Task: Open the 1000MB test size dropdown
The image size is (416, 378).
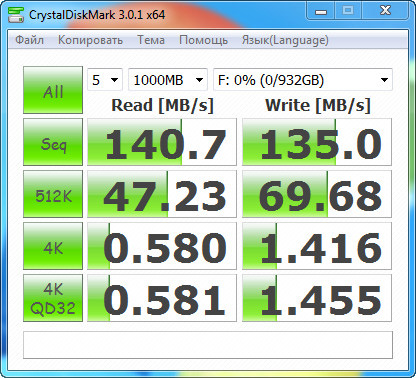Action: (168, 80)
